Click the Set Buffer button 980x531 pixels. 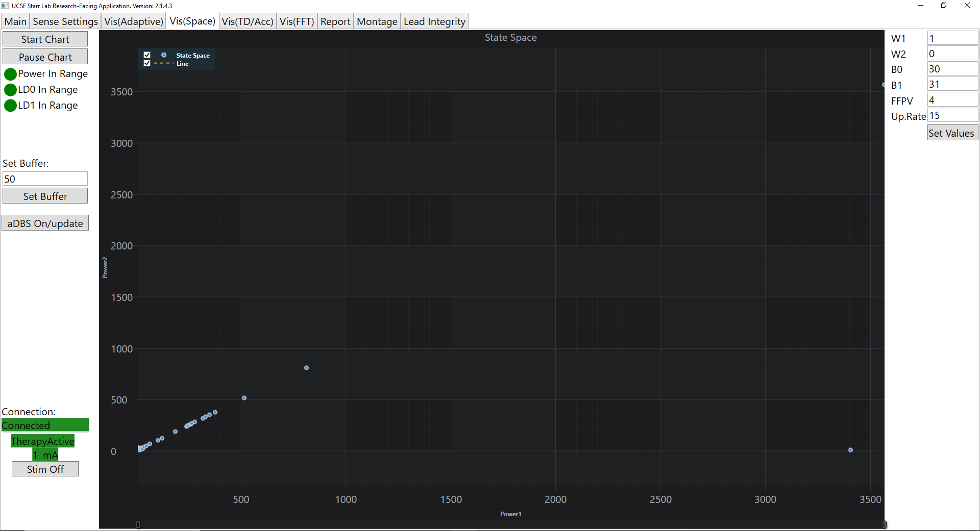click(x=45, y=196)
